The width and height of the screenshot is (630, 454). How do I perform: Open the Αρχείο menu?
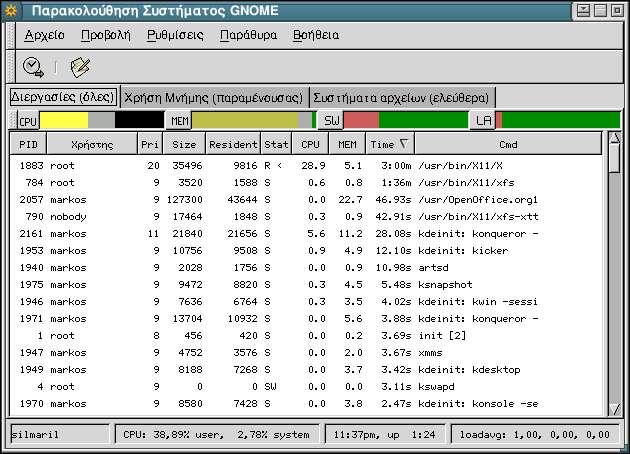[45, 35]
